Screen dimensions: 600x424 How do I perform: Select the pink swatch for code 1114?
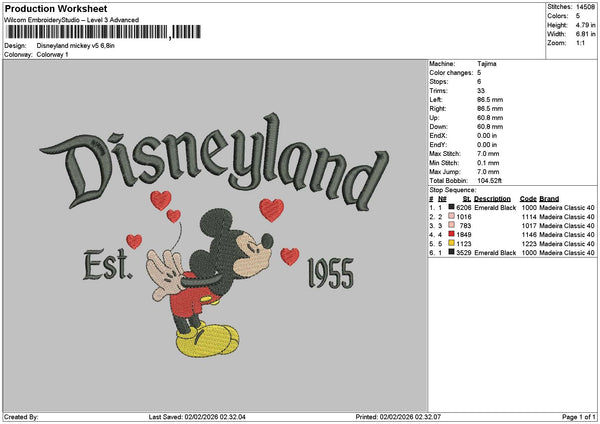click(x=450, y=216)
